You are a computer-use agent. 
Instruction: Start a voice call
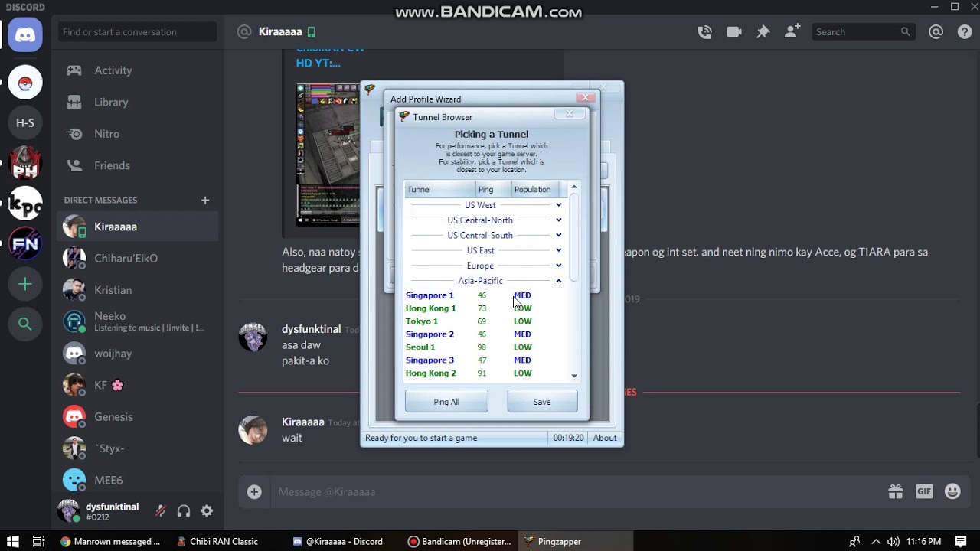coord(704,31)
